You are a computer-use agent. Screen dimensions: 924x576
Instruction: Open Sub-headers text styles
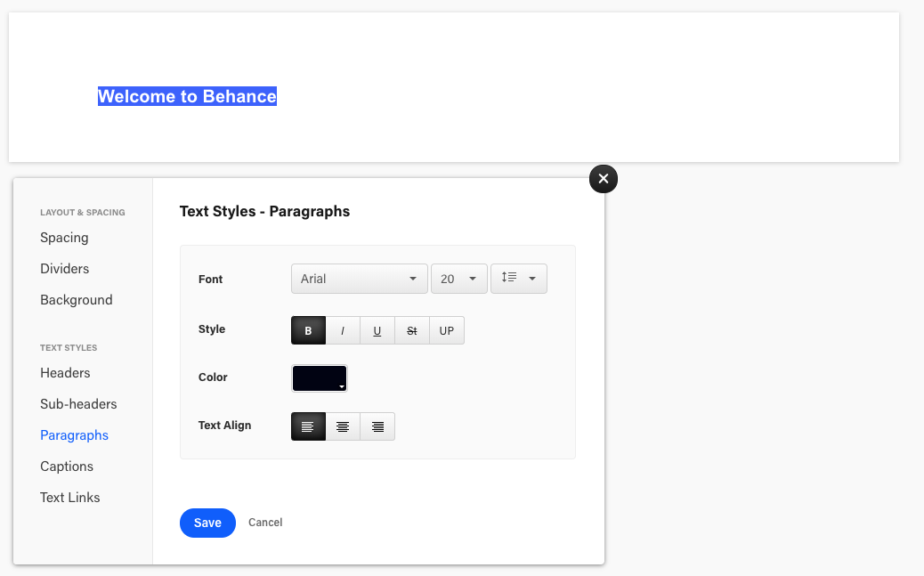[78, 404]
